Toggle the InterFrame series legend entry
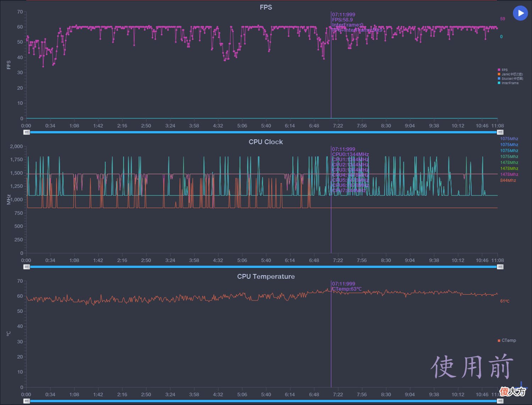Image resolution: width=532 pixels, height=405 pixels. (508, 83)
